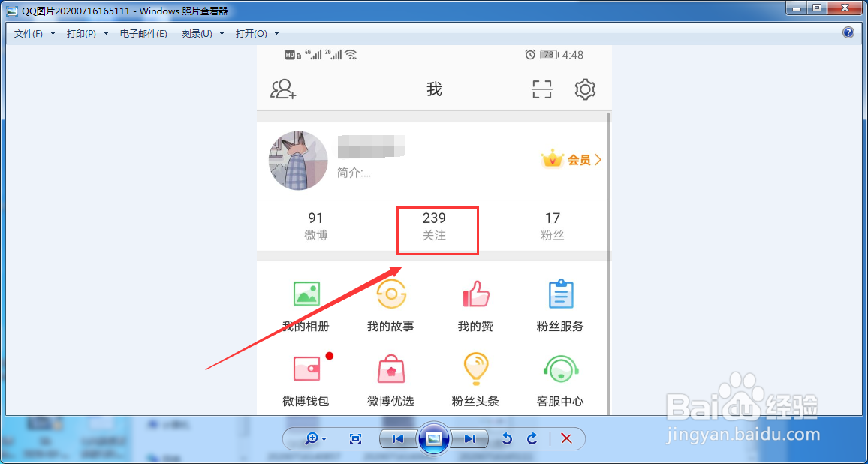The width and height of the screenshot is (868, 464).
Task: Click the 91 微博 count
Action: pyautogui.click(x=315, y=227)
